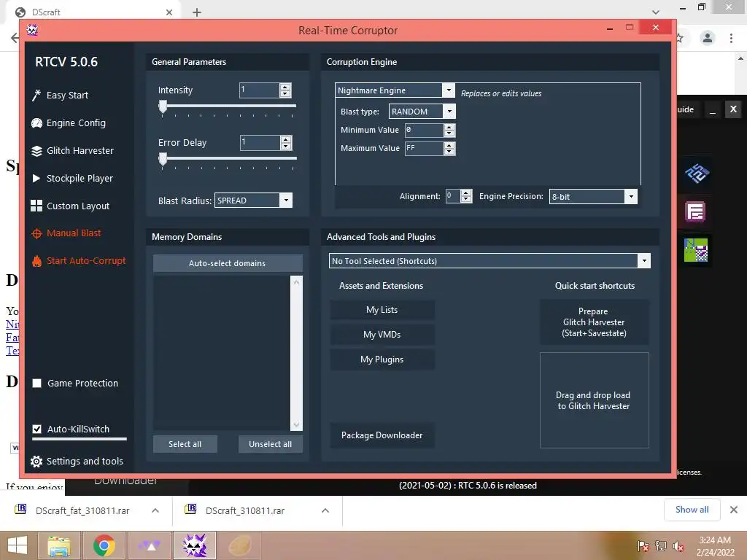Image resolution: width=747 pixels, height=560 pixels.
Task: Click the taskbar icon left of the RTC icon
Action: point(150,545)
